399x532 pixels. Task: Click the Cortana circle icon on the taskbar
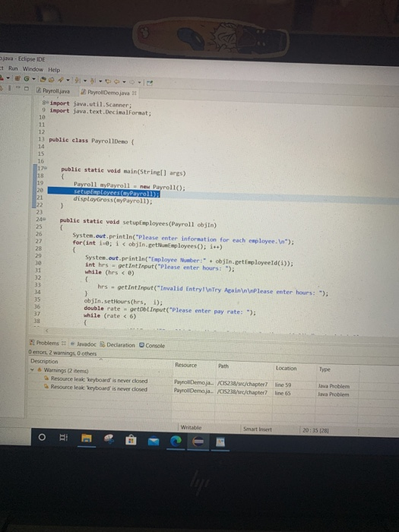tap(42, 437)
